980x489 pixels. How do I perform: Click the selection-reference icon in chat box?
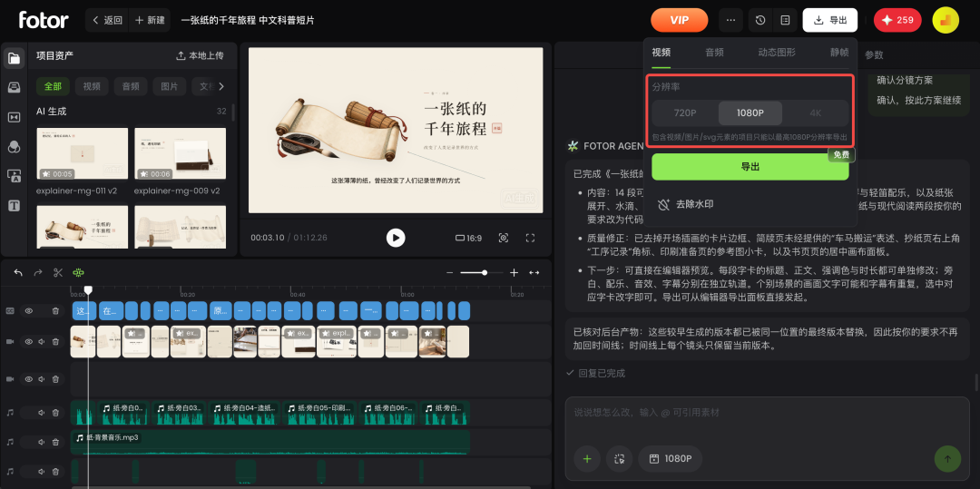click(620, 459)
